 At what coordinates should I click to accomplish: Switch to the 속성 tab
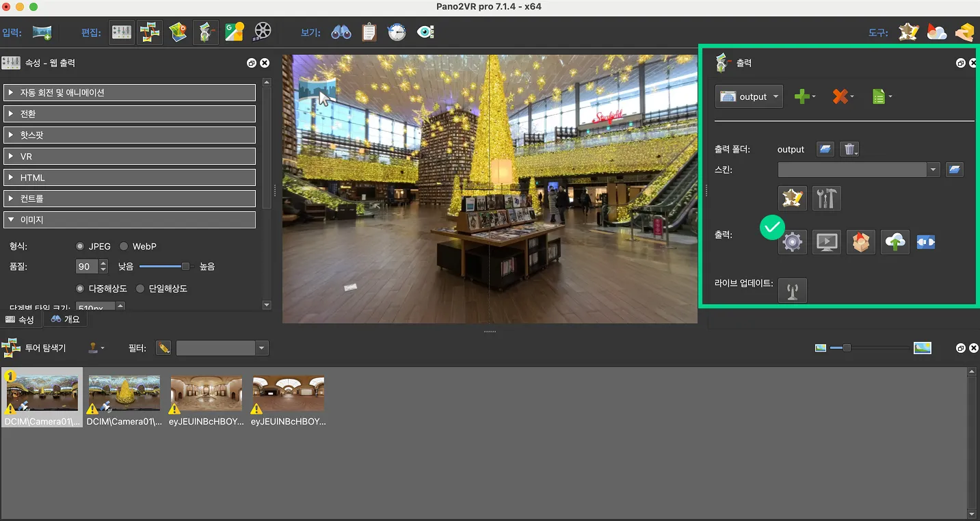[20, 319]
